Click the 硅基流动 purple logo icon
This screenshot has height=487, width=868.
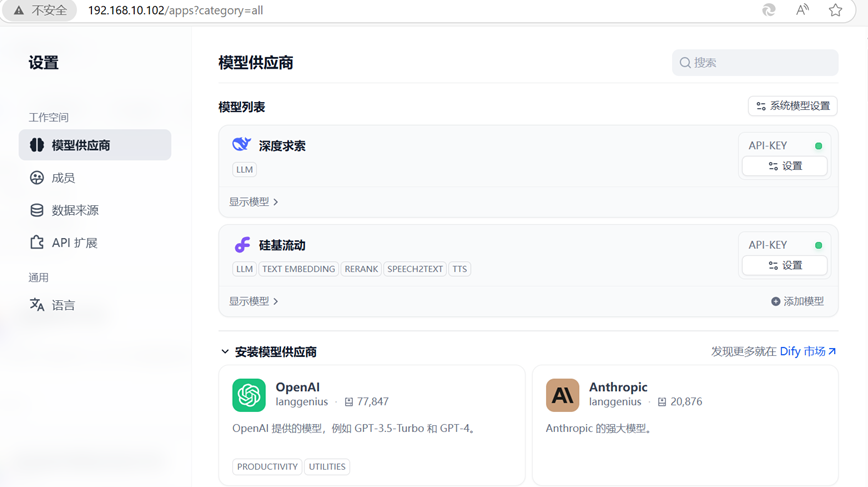click(242, 245)
